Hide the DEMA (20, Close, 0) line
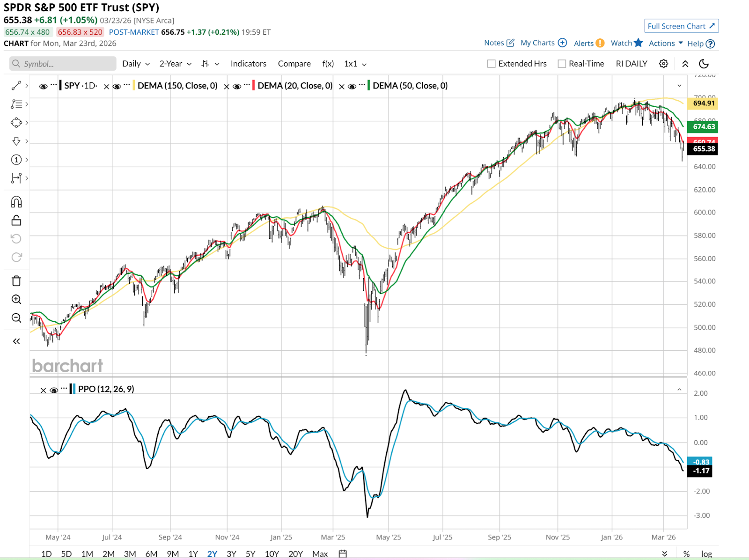749x560 pixels. [237, 87]
